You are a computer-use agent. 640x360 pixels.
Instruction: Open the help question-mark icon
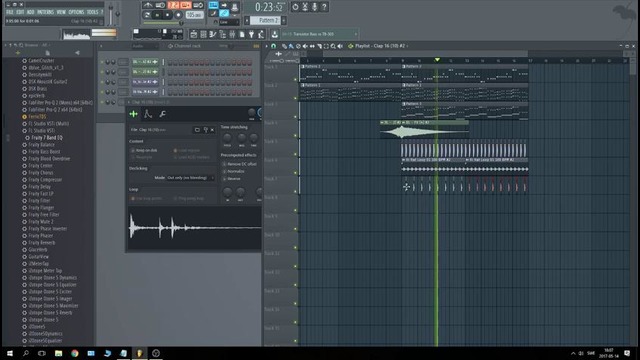[324, 7]
